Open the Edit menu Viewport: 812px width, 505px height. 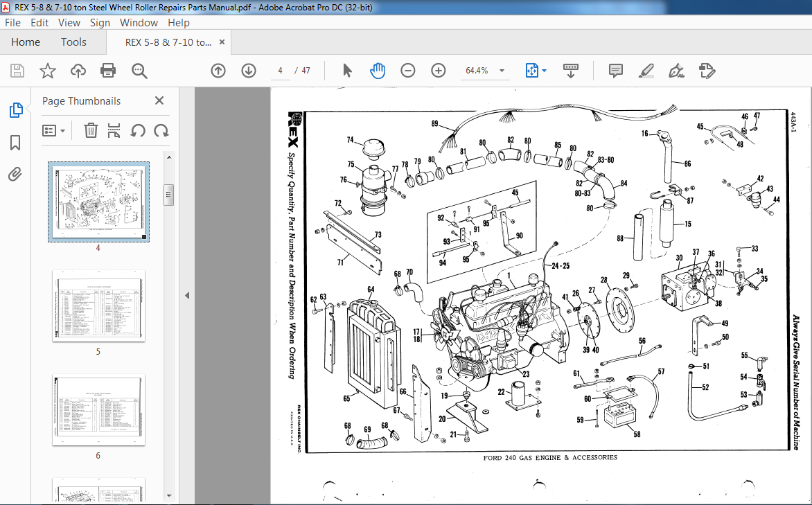click(x=39, y=23)
